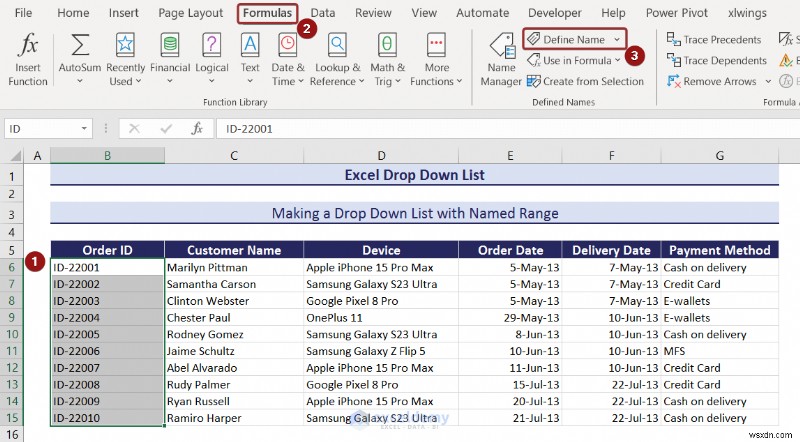Select cell ID-22005
Image resolution: width=800 pixels, height=442 pixels.
pyautogui.click(x=107, y=334)
